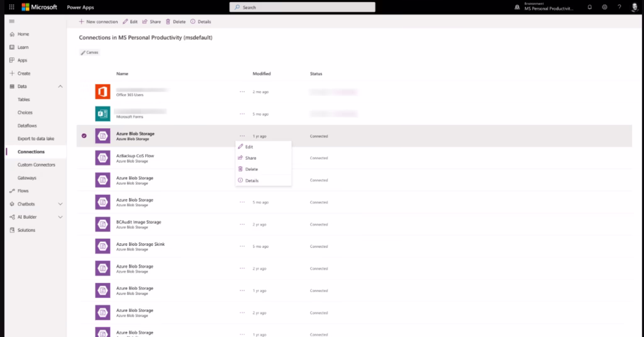This screenshot has width=644, height=337.
Task: Deselect the checked Azure Blob Storage row
Action: pyautogui.click(x=84, y=136)
